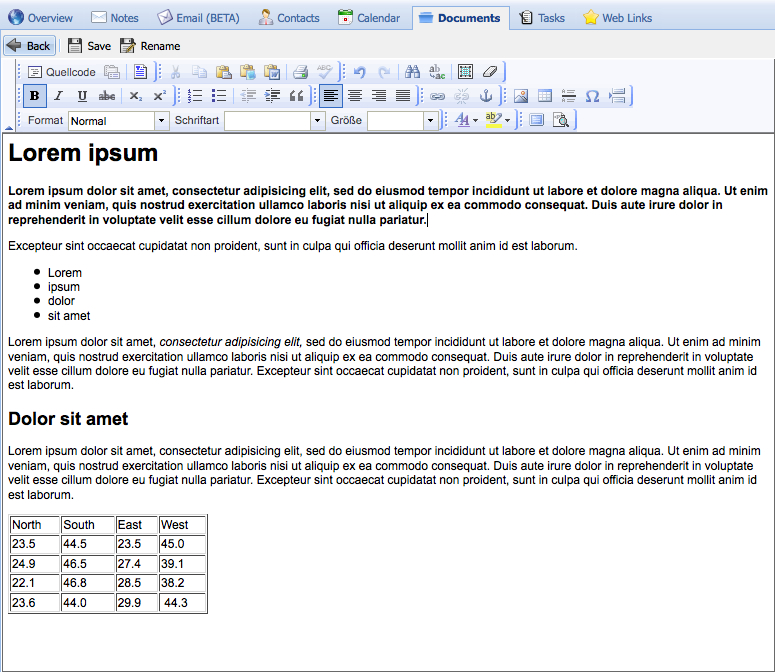Expand the Schriftart font dropdown

[x=272, y=121]
